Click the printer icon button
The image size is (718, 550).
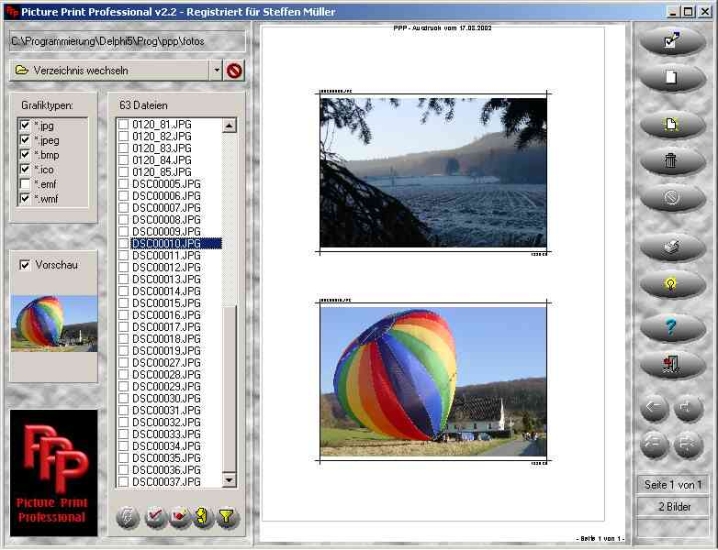coord(671,246)
